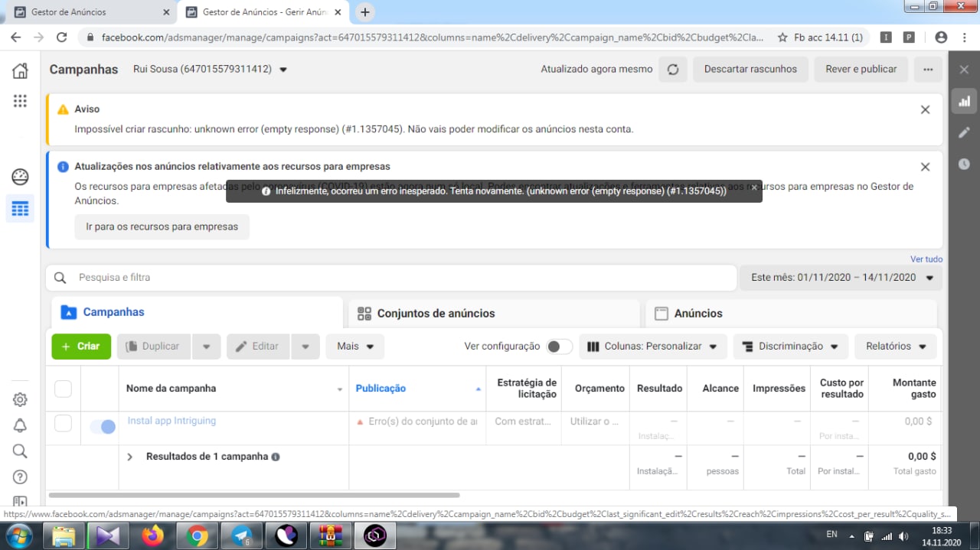Screen dimensions: 980x550
Task: Open dropdown arrow next to Duplicar
Action: [206, 347]
